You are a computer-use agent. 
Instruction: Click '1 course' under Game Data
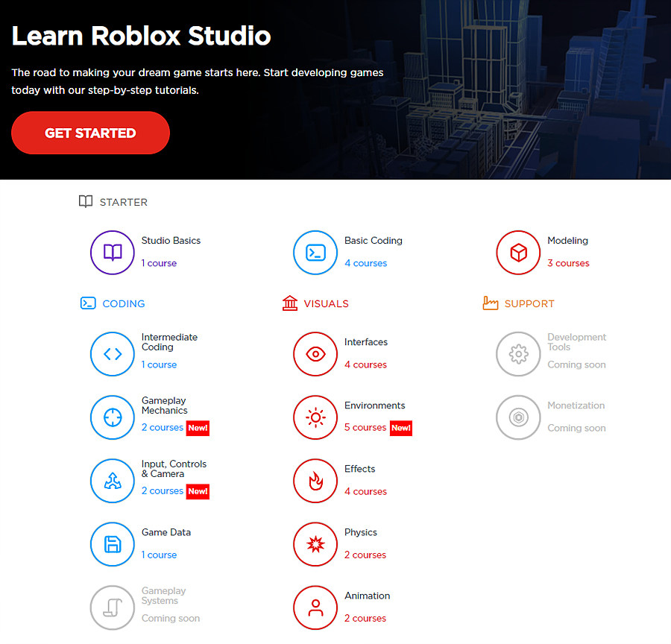click(159, 555)
